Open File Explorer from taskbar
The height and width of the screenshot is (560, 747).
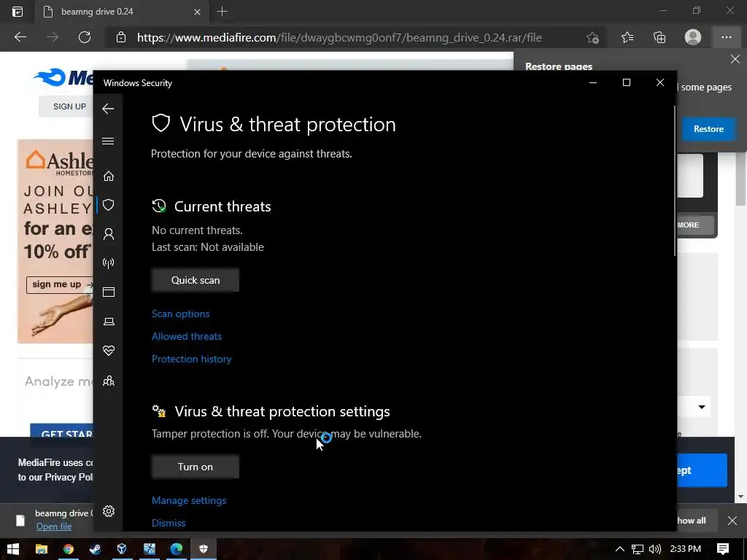pyautogui.click(x=42, y=549)
